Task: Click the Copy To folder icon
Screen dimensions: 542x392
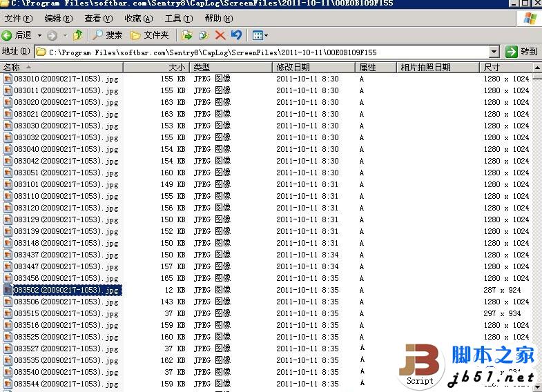Action: [x=204, y=35]
